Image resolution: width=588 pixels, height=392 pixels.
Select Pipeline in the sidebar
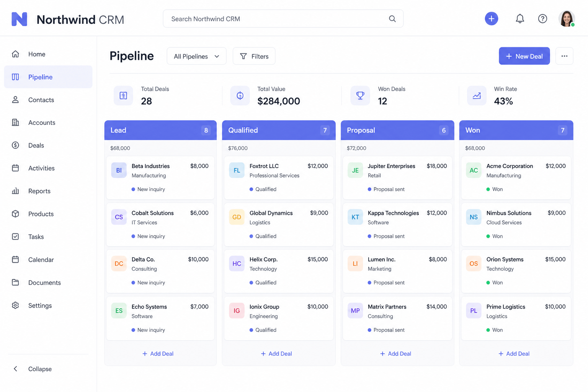(x=48, y=77)
